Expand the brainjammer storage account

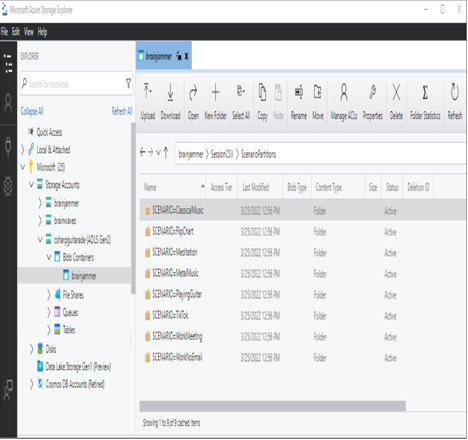pyautogui.click(x=40, y=202)
